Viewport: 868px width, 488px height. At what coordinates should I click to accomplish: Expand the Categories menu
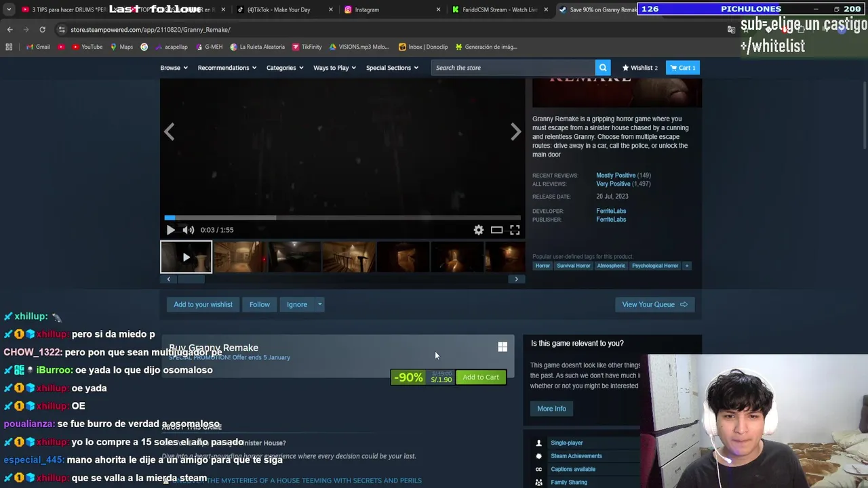click(285, 68)
